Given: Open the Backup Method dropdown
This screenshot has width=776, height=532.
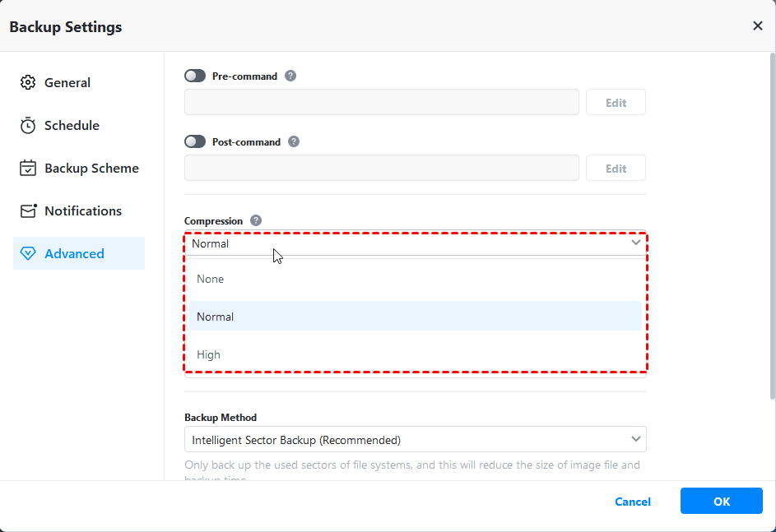Looking at the screenshot, I should [415, 439].
